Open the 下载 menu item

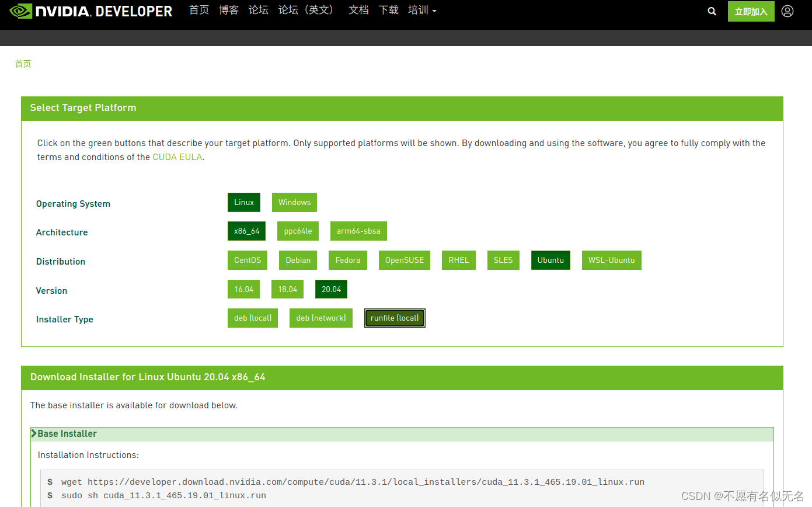(x=389, y=11)
